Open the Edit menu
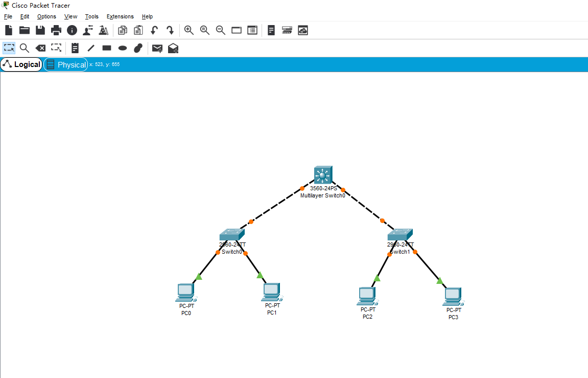Screen dimensions: 588x378 [25, 16]
